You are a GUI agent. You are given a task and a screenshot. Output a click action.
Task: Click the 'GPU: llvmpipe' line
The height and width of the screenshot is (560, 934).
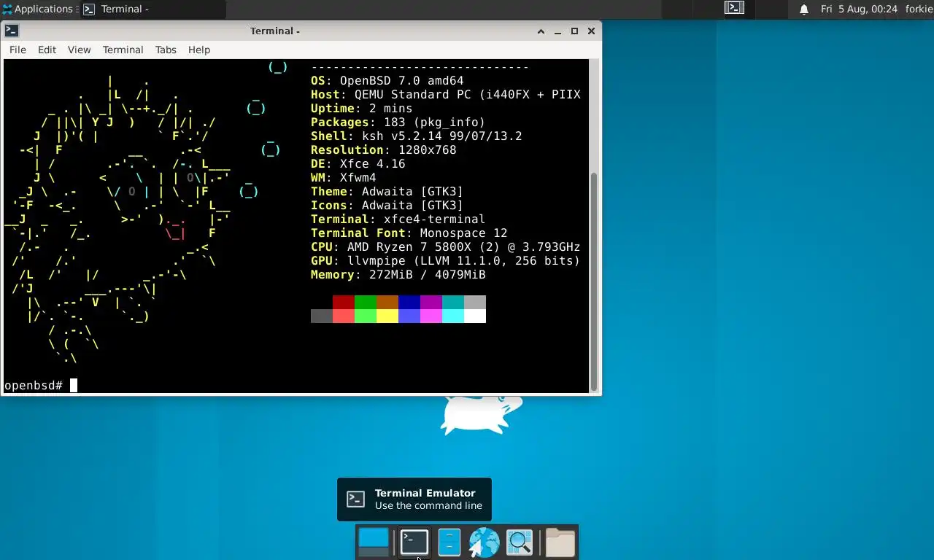point(446,261)
